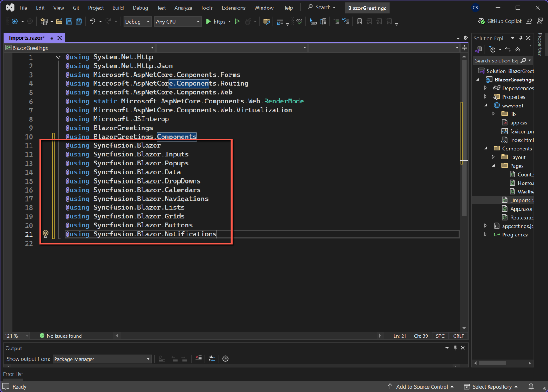Toggle auto-hide pin on the Solution Explorer panel

[521, 38]
